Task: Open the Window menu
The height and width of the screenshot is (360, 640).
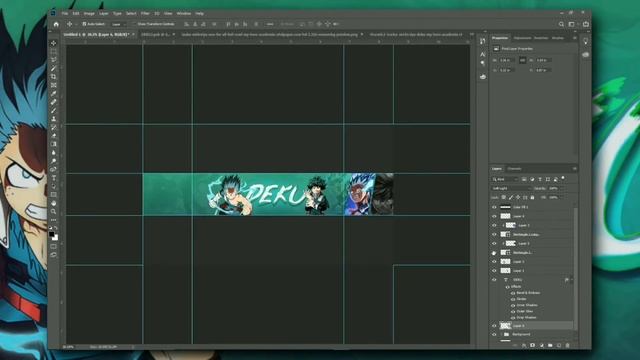Action: coord(184,13)
